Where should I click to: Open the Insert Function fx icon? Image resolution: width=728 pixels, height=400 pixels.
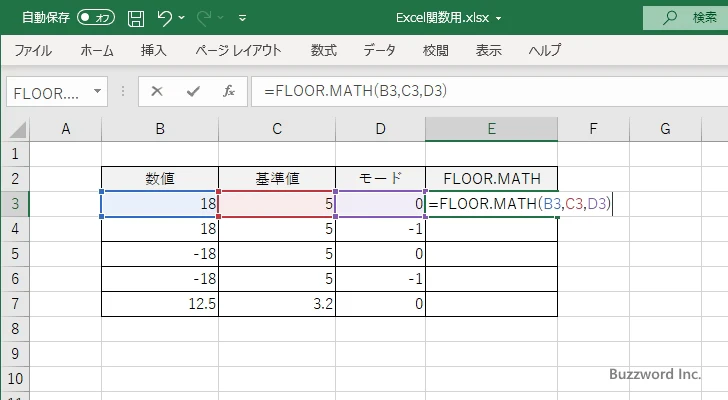229,91
